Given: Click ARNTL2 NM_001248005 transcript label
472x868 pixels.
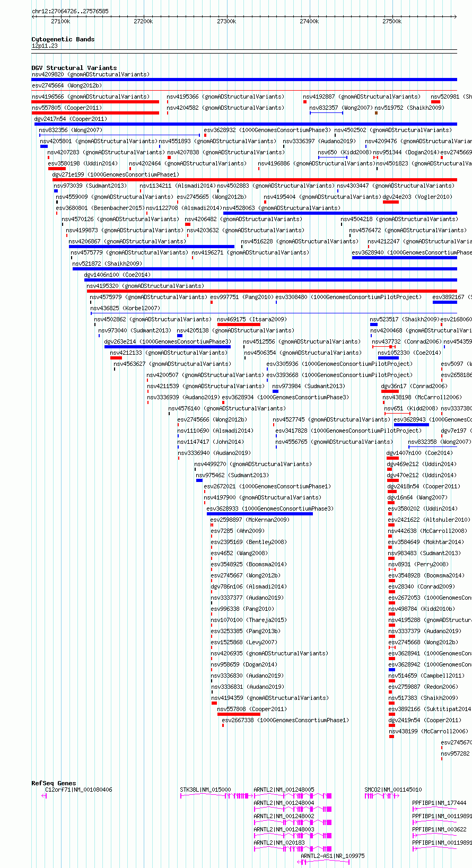Looking at the screenshot, I should coord(284,790).
